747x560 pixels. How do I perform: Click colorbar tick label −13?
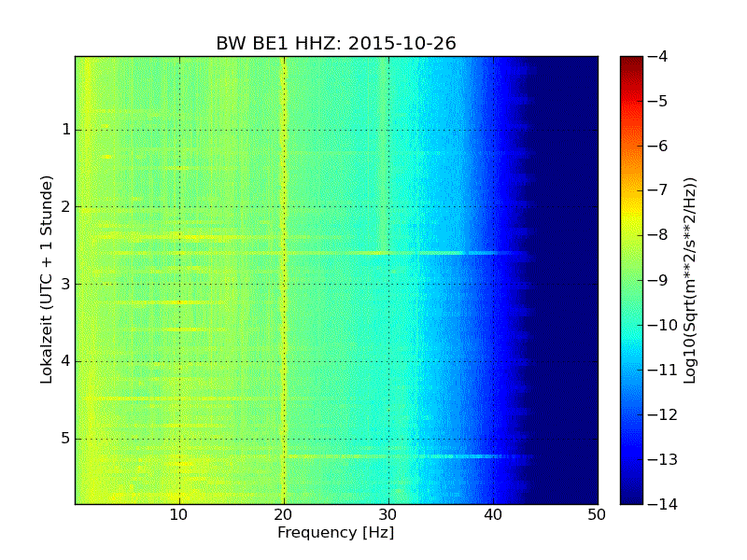point(663,459)
